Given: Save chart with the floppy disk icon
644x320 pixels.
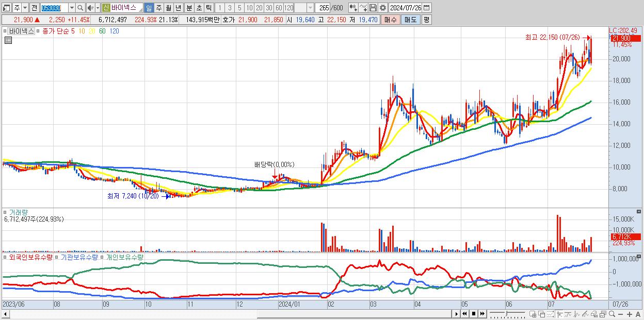Looking at the screenshot, I should tap(373, 8).
